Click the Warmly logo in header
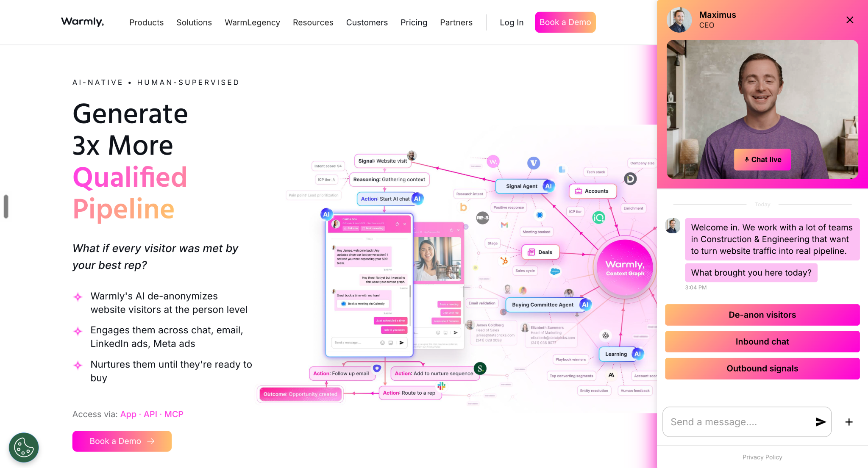 pyautogui.click(x=83, y=22)
